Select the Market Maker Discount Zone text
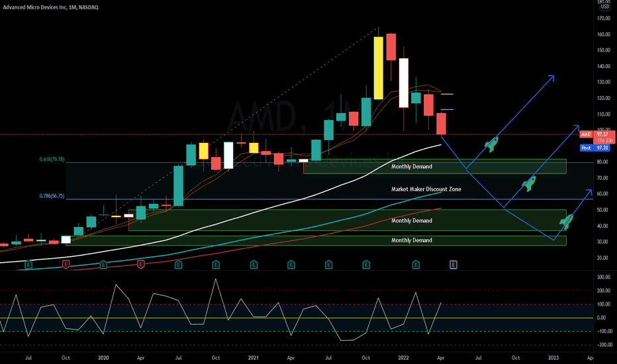617x364 pixels. (426, 189)
